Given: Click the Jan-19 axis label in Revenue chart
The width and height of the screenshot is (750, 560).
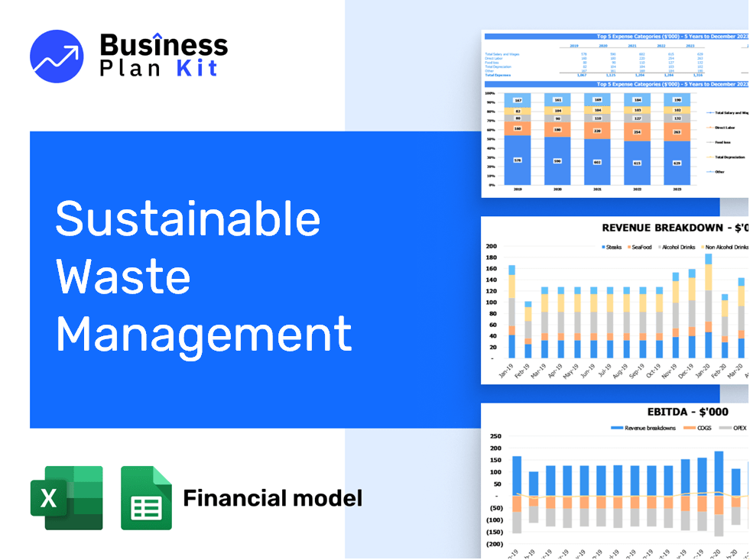Looking at the screenshot, I should click(506, 371).
